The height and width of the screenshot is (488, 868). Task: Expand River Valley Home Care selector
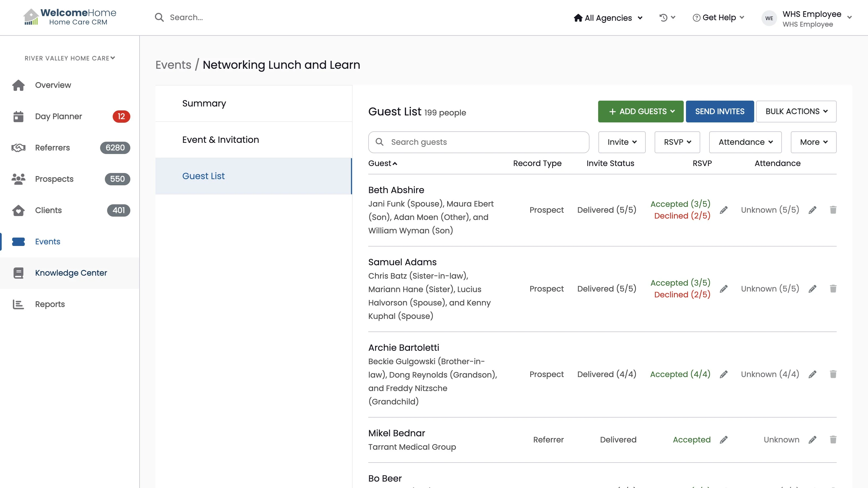point(70,58)
